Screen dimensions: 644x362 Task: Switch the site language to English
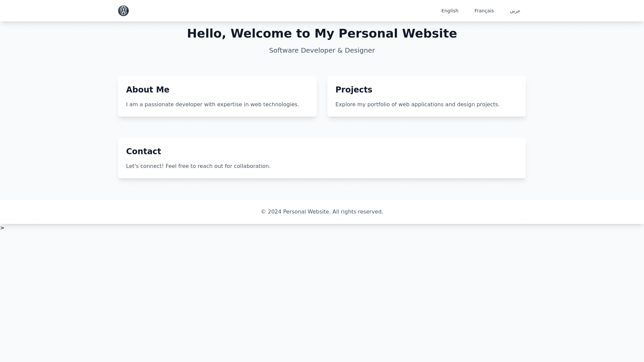pyautogui.click(x=449, y=11)
